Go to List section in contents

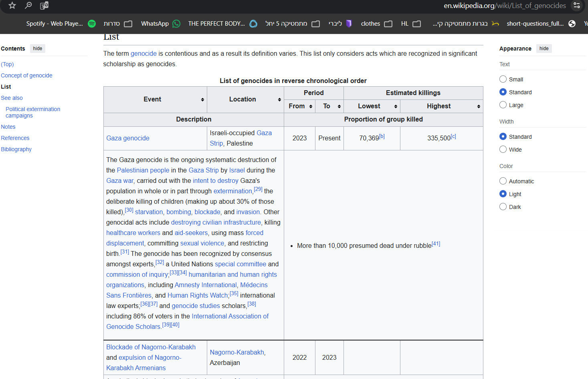(x=6, y=87)
